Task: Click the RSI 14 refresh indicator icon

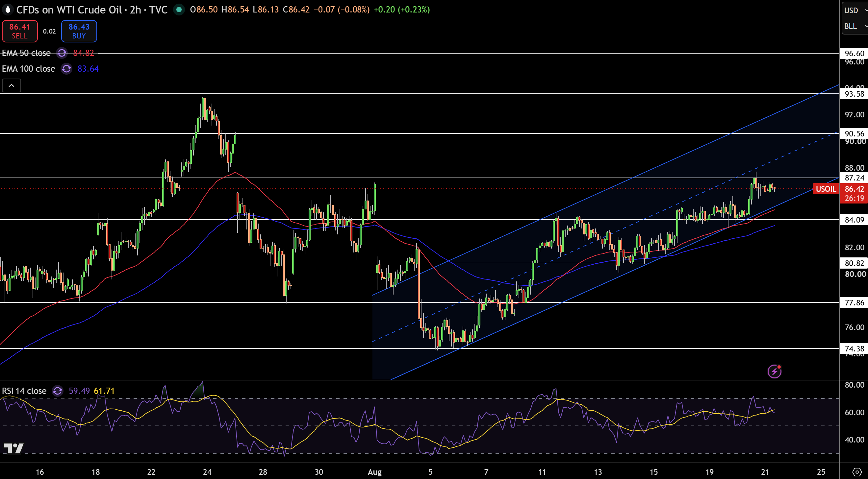Action: tap(58, 391)
